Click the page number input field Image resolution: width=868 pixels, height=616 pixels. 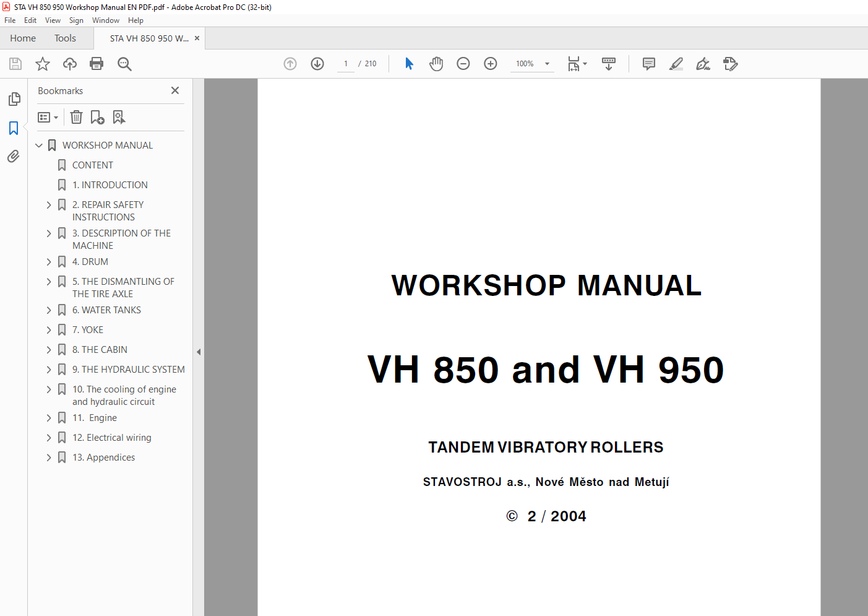tap(346, 64)
